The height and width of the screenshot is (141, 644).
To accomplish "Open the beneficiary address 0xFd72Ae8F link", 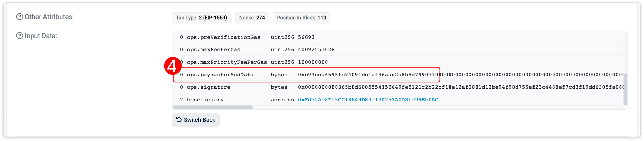I will (368, 100).
